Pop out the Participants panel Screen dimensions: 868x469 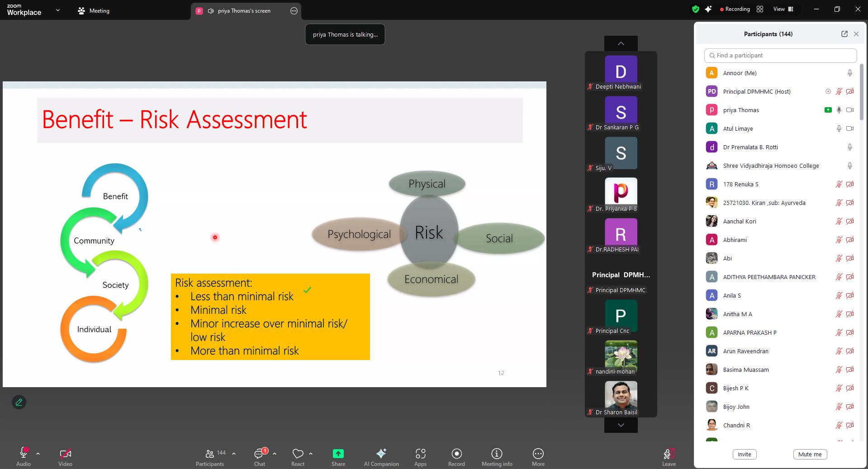tap(844, 34)
